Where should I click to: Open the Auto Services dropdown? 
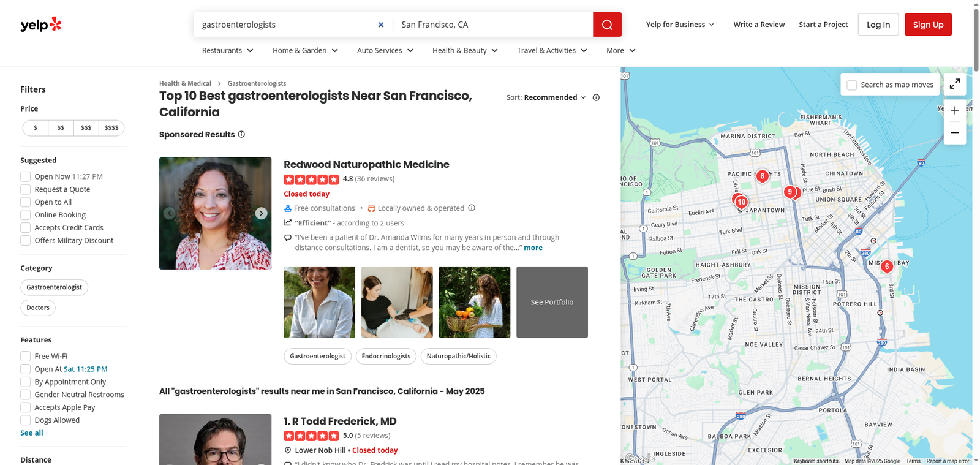coord(386,50)
